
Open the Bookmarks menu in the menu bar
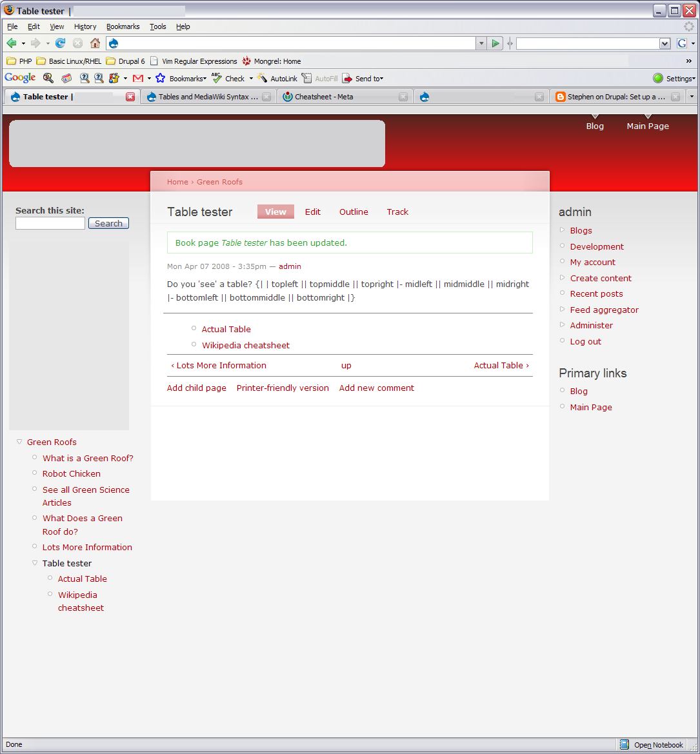123,26
